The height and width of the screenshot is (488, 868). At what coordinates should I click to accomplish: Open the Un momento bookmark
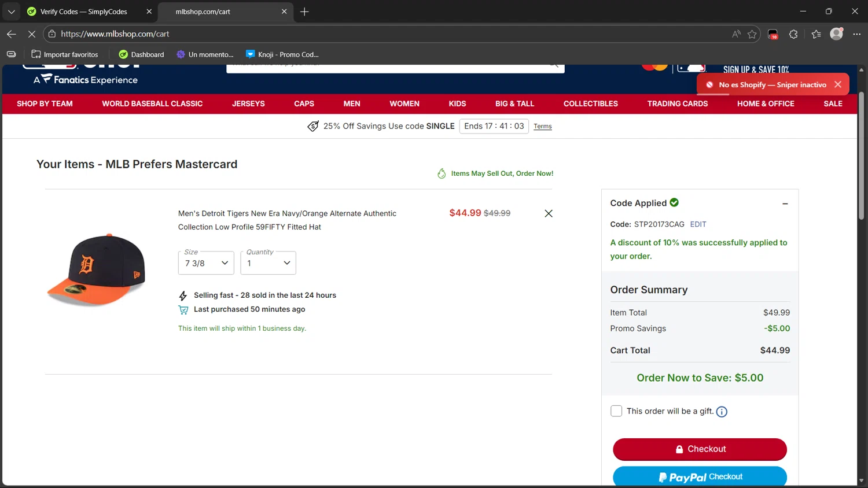point(205,54)
